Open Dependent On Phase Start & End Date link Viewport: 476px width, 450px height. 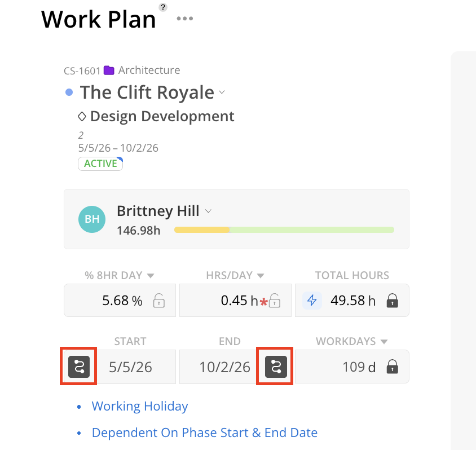tap(204, 433)
